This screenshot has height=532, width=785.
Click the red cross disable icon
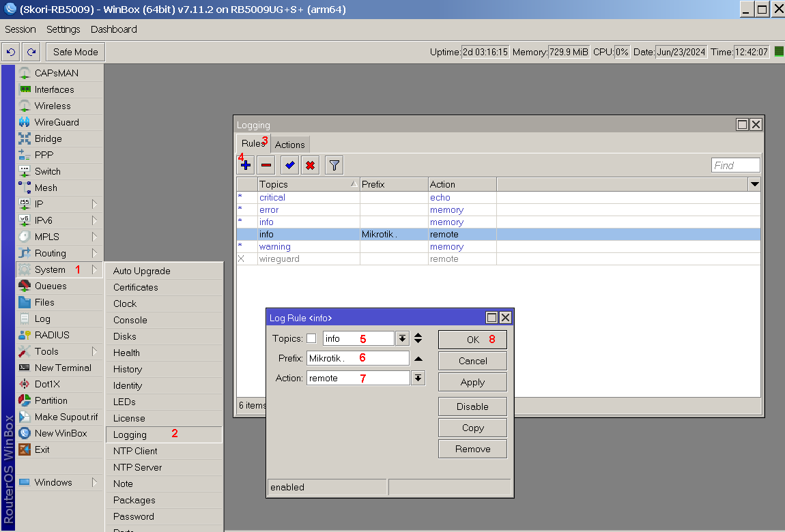tap(310, 165)
